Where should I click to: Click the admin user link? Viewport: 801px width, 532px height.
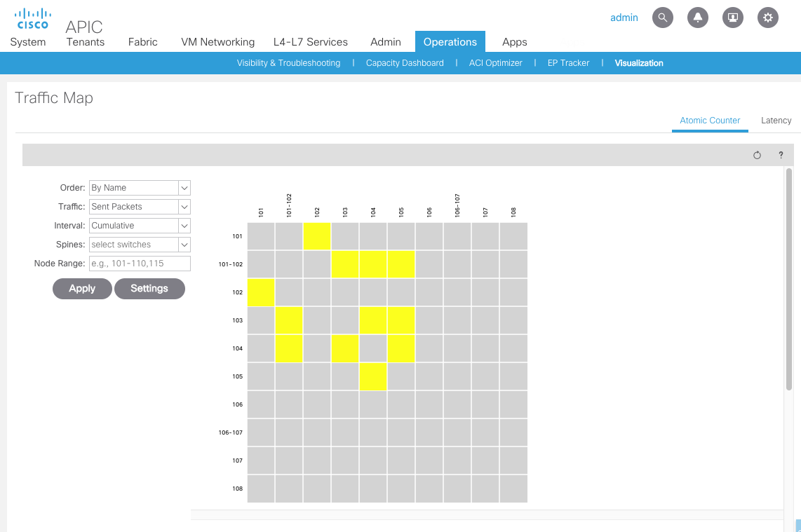(624, 18)
